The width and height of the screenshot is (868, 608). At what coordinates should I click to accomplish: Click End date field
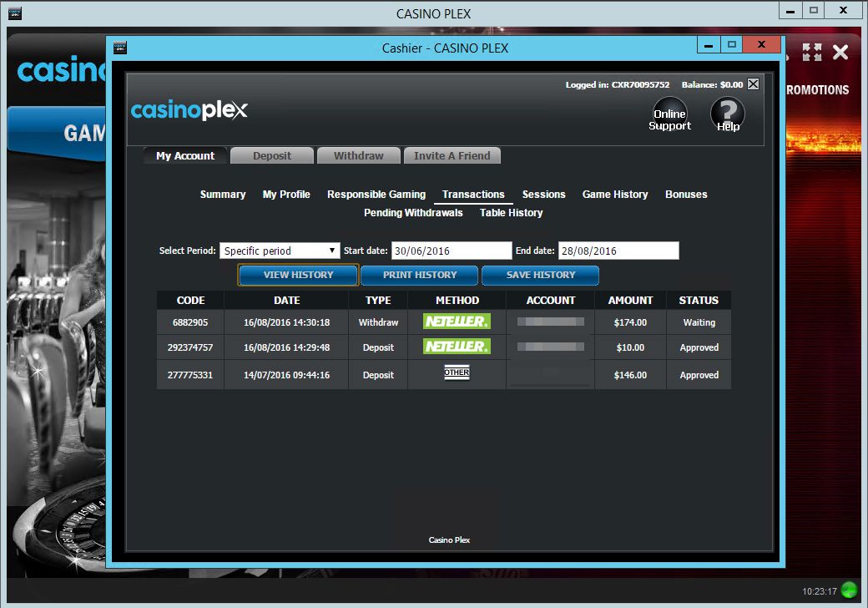pos(618,251)
